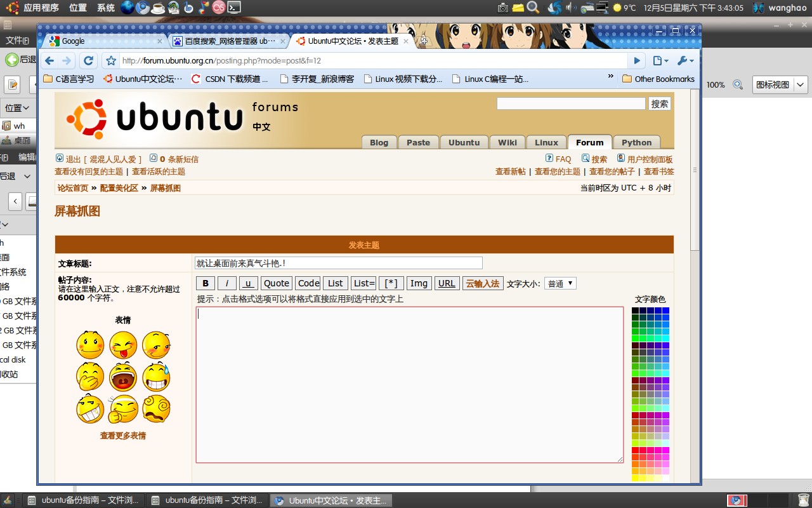The width and height of the screenshot is (812, 508).
Task: Open the 文字大小 font size dropdown
Action: (x=560, y=283)
